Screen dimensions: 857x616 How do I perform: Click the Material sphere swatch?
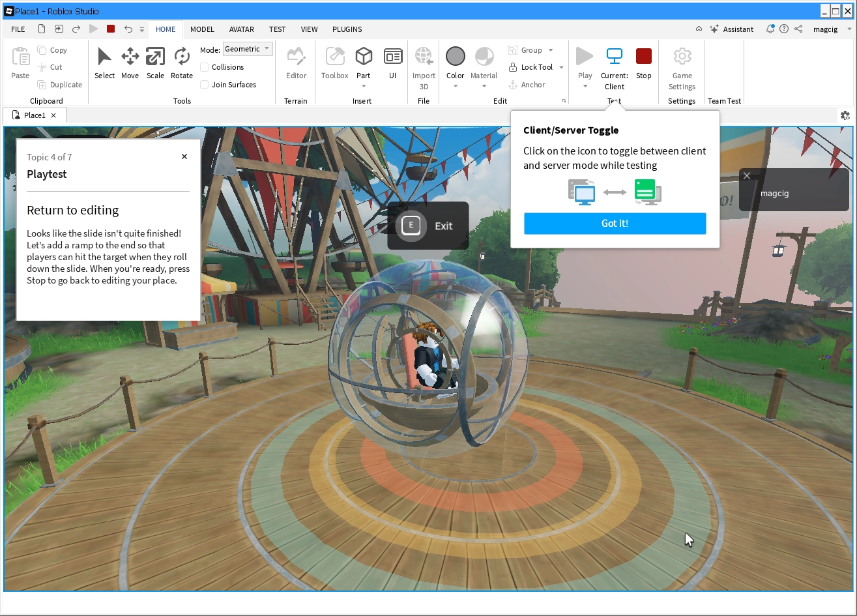point(484,57)
